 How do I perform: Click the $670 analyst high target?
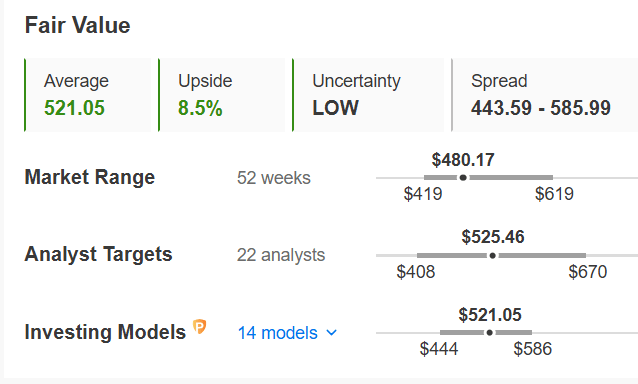588,272
